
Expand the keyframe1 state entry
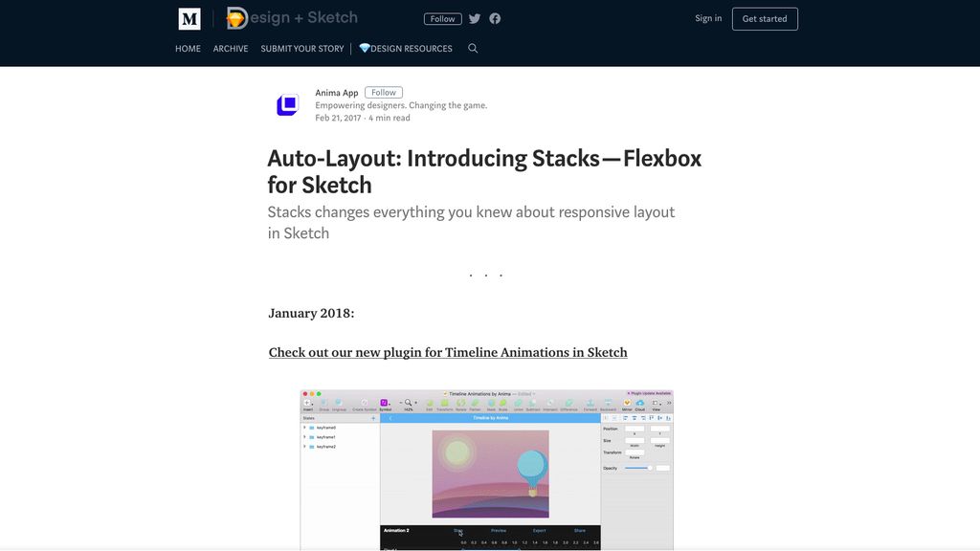(304, 437)
